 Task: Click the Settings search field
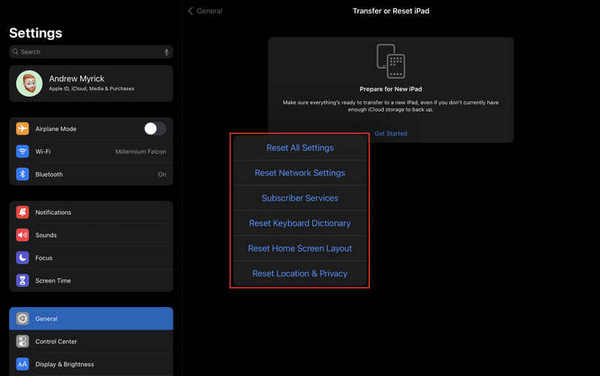point(91,52)
